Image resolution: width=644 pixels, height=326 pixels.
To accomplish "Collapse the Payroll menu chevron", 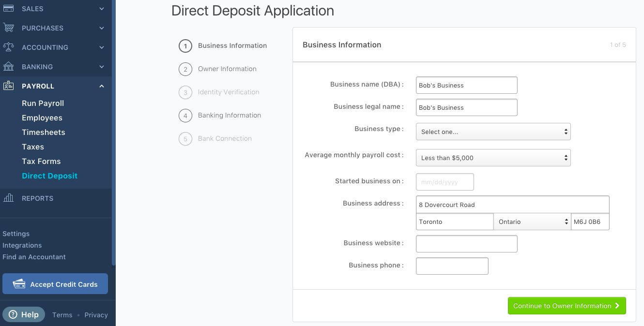I will point(102,86).
